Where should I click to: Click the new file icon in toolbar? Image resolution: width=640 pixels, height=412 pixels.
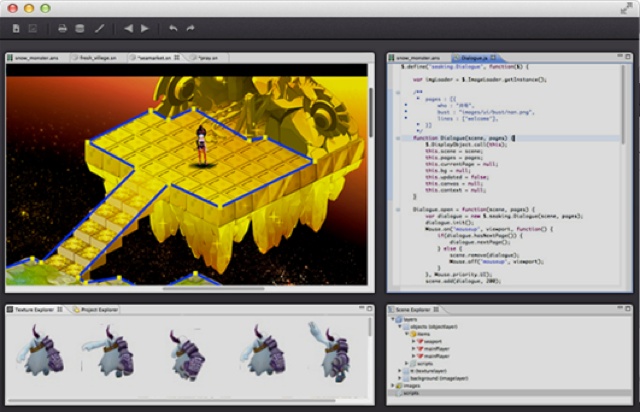tap(17, 29)
